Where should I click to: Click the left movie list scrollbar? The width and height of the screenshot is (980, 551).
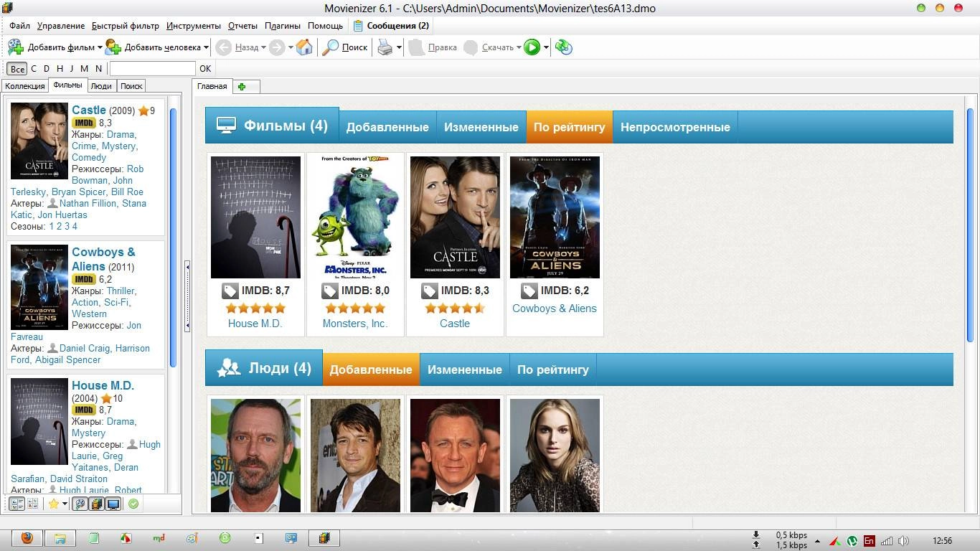(173, 237)
